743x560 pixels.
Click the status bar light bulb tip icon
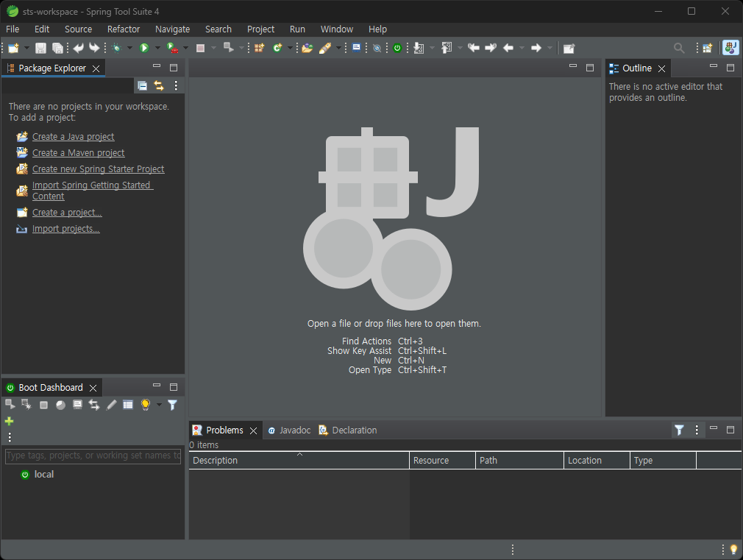[733, 550]
